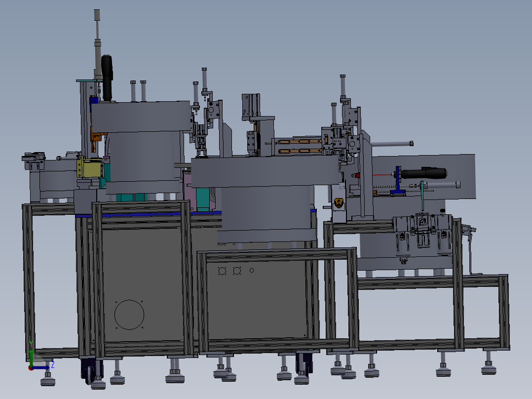Click the blue Z axis arrow of the triad
The width and height of the screenshot is (532, 399).
[x=41, y=367]
